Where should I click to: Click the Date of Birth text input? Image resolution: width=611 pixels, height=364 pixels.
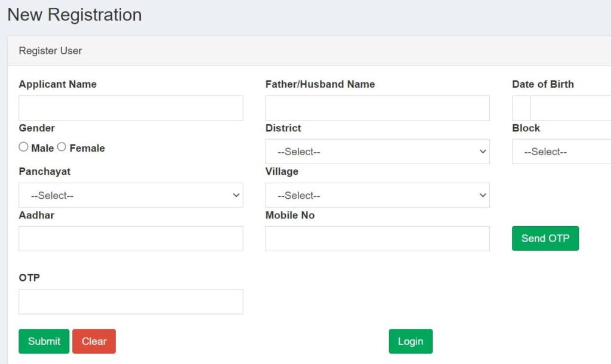pyautogui.click(x=570, y=108)
